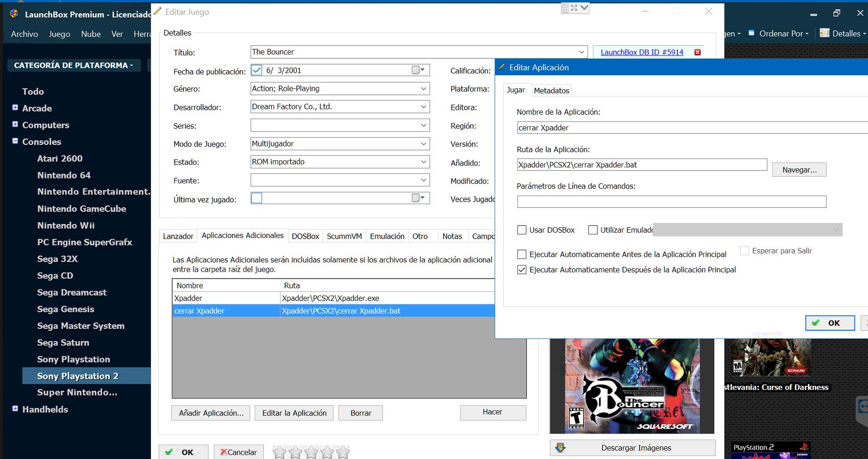The height and width of the screenshot is (459, 868).
Task: Toggle Última vez jugado checkbox
Action: (257, 198)
